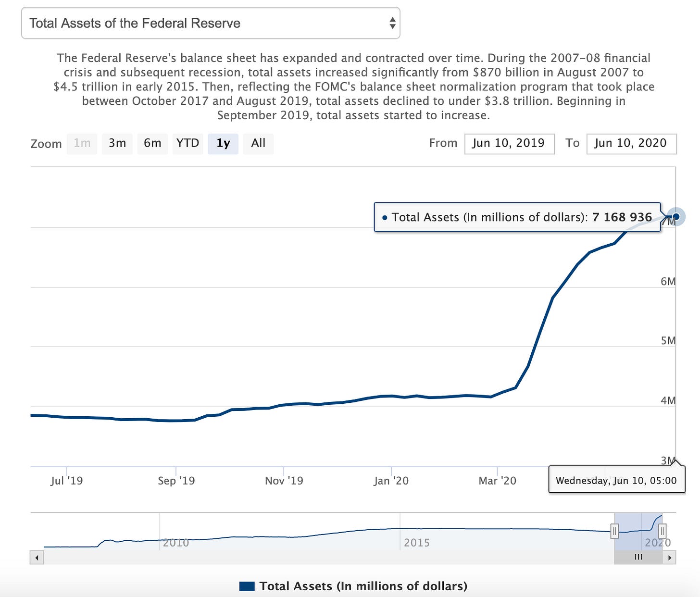Select the 6m zoom range
This screenshot has height=597, width=700.
click(x=152, y=143)
